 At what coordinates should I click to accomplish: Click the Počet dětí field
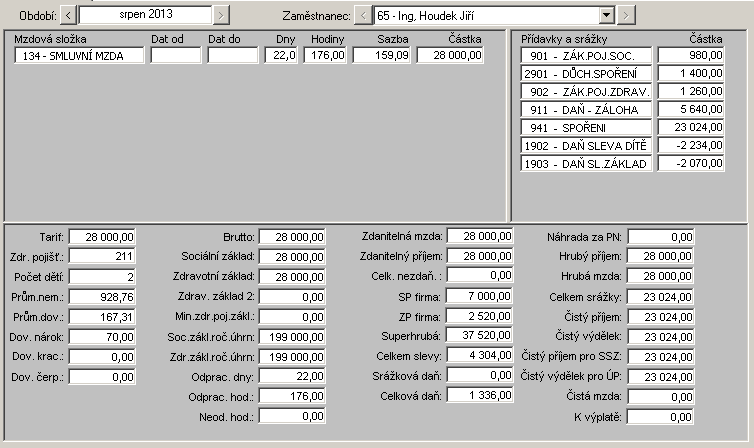(x=102, y=277)
